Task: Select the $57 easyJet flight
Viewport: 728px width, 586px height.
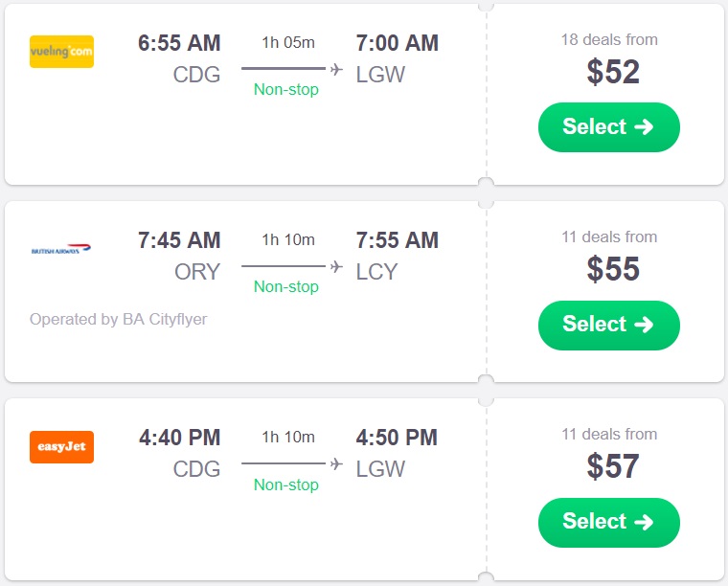Action: coord(608,522)
